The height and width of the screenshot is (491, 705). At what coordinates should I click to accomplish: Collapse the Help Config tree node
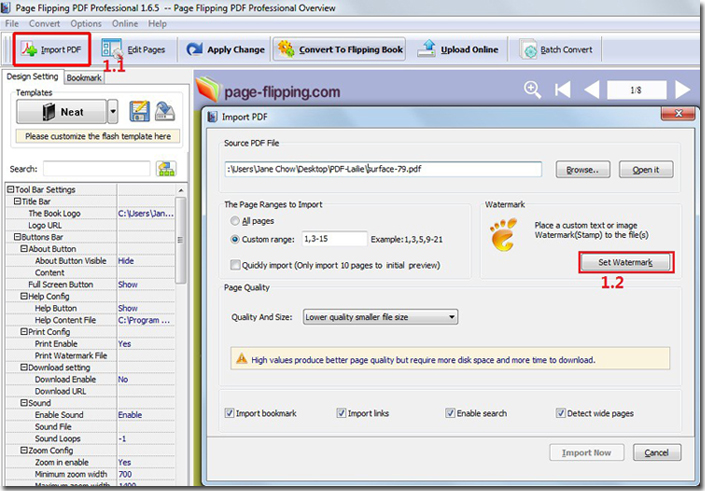click(24, 296)
